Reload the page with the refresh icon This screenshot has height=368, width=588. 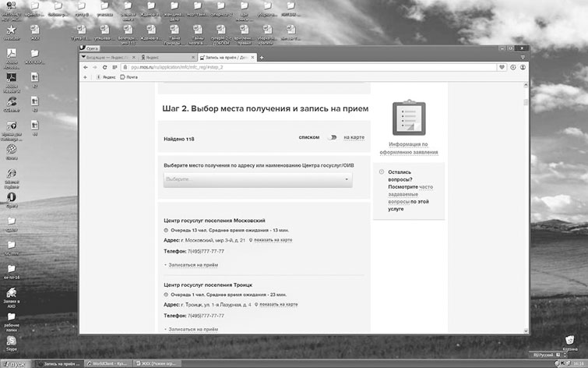point(104,67)
